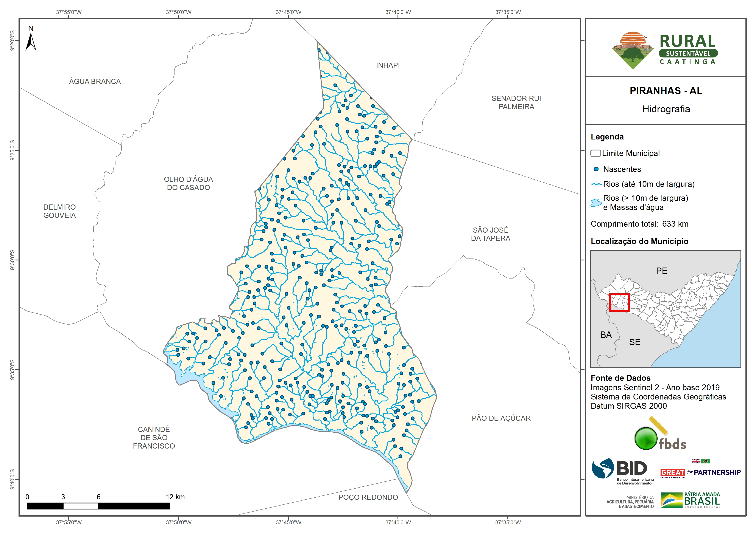
Task: Click the Hidrografia subtitle
Action: 666,109
